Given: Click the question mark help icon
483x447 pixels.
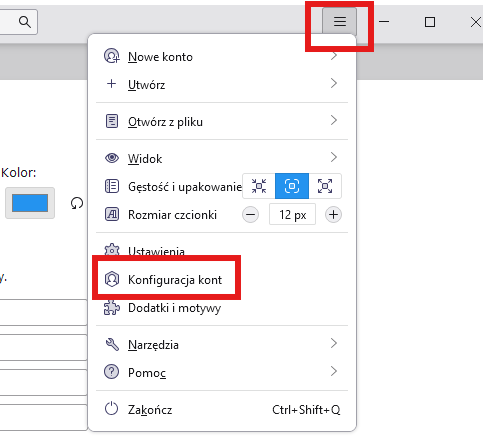Looking at the screenshot, I should pos(112,371).
